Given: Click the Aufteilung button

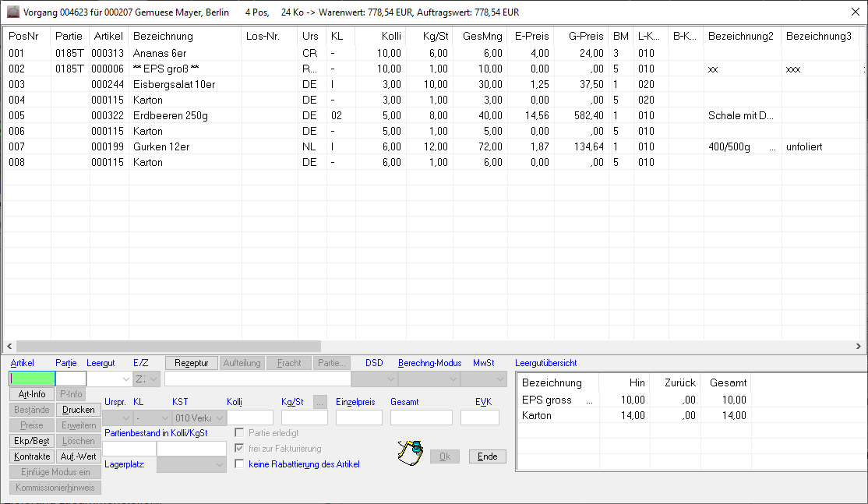Looking at the screenshot, I should [242, 363].
